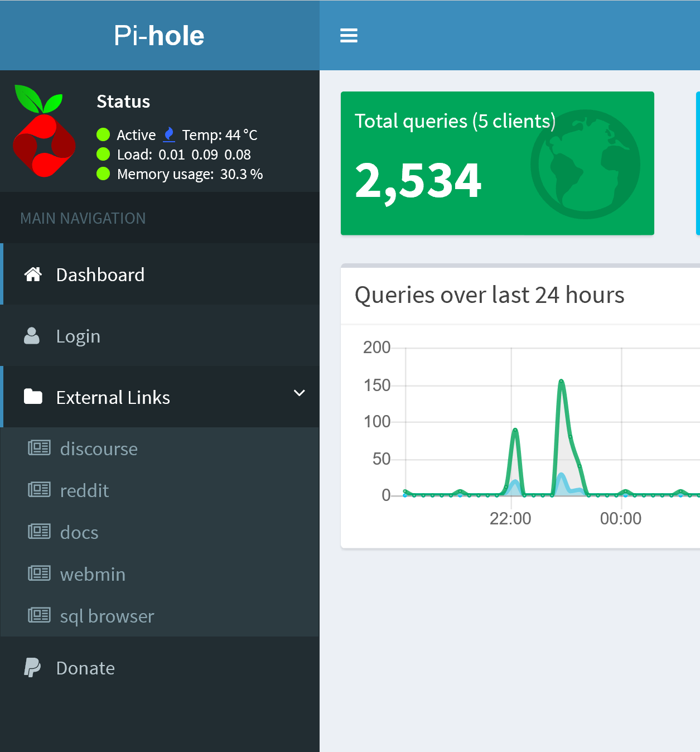Click the blue flame temperature icon
The width and height of the screenshot is (700, 752).
(169, 134)
